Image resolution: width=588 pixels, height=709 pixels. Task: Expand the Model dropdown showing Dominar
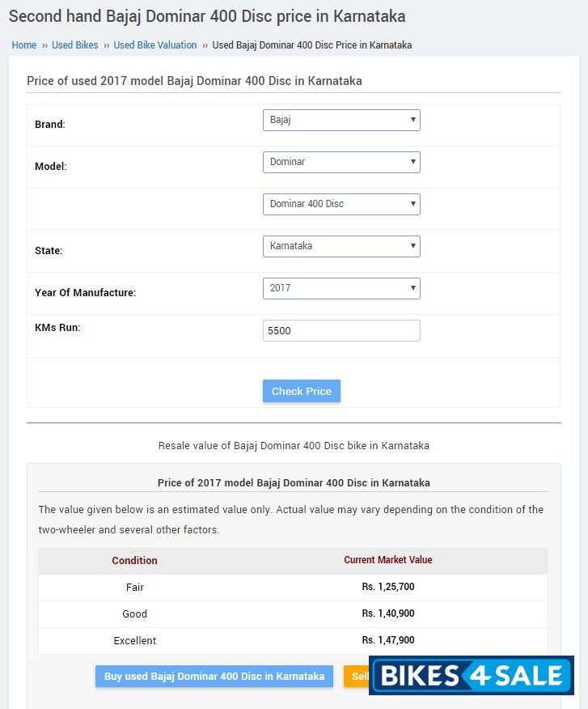tap(341, 162)
